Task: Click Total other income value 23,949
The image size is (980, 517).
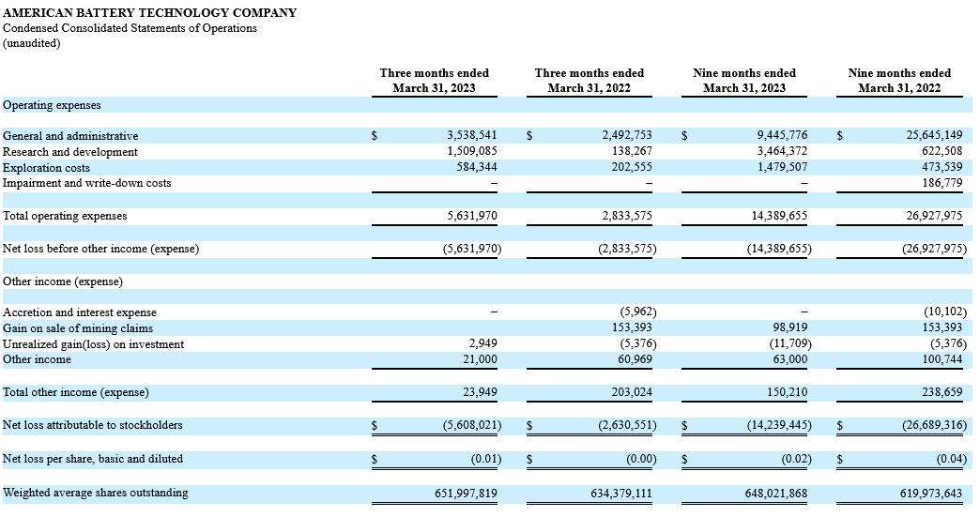Action: 480,392
